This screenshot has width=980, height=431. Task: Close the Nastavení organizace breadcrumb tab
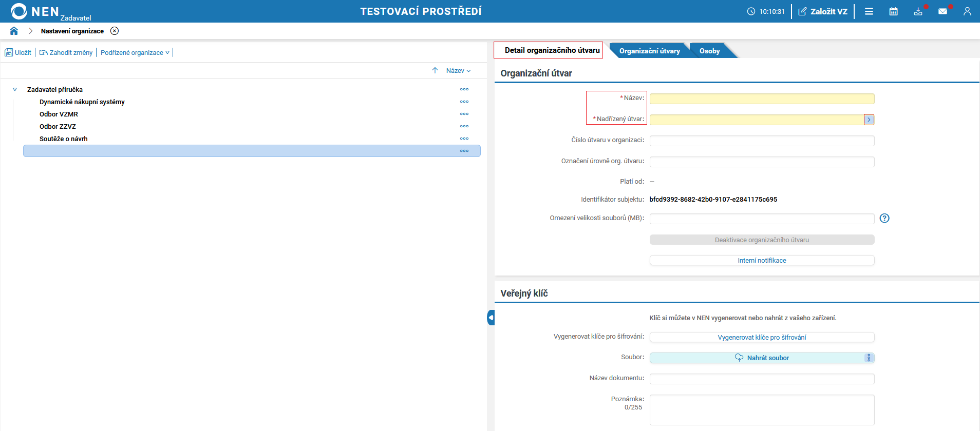[115, 31]
